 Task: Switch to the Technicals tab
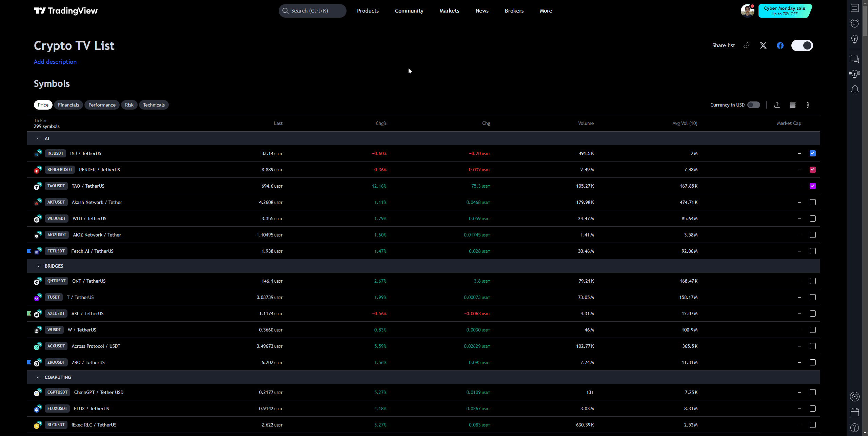(154, 105)
